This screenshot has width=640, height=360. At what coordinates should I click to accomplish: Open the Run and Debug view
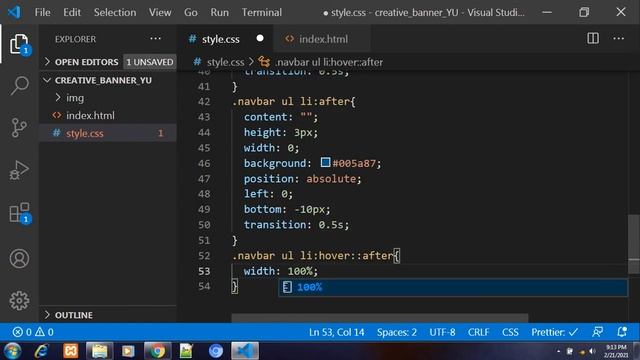coord(19,170)
